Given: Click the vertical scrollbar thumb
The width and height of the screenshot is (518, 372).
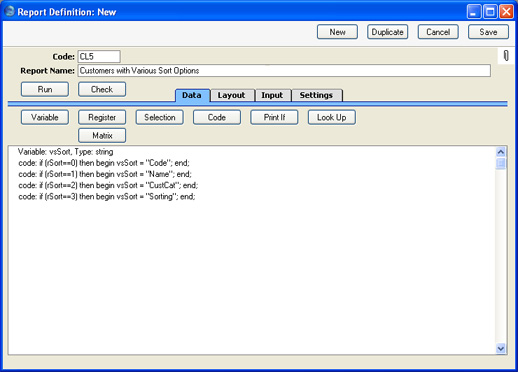Looking at the screenshot, I should (501, 163).
